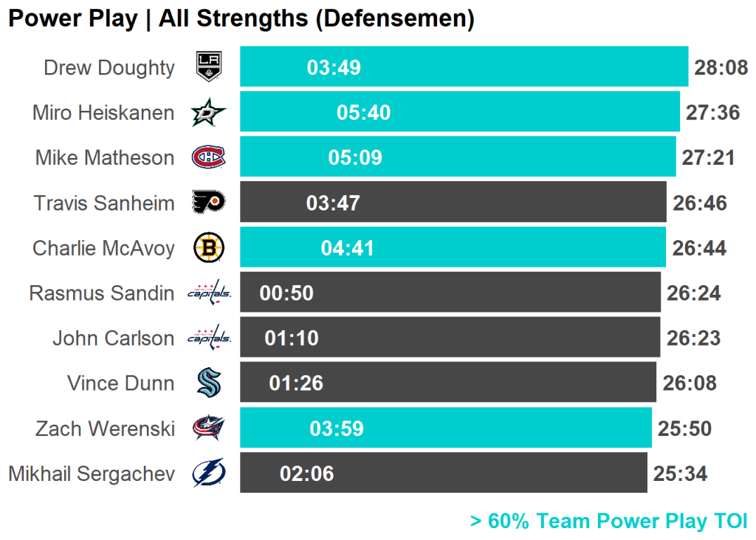The height and width of the screenshot is (540, 756).
Task: Click the 28:08 total ice time value
Action: [x=721, y=68]
